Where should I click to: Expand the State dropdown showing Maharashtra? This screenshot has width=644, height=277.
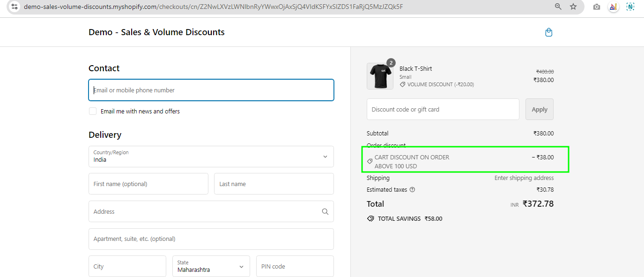coord(211,266)
